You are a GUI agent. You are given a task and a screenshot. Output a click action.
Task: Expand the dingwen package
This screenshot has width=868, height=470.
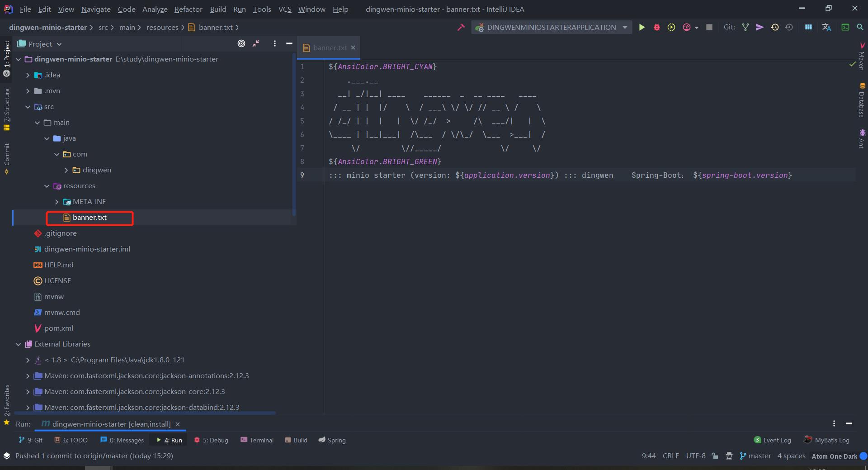66,170
